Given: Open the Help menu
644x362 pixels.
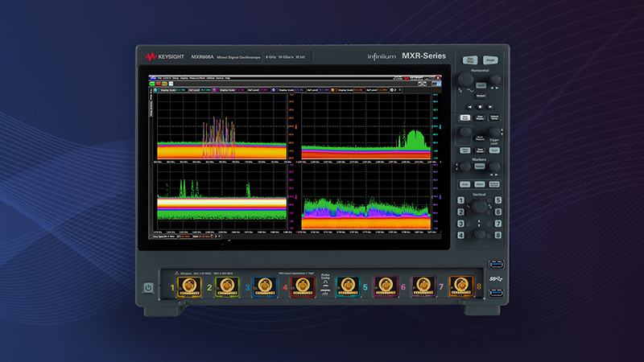Looking at the screenshot, I should (x=228, y=78).
